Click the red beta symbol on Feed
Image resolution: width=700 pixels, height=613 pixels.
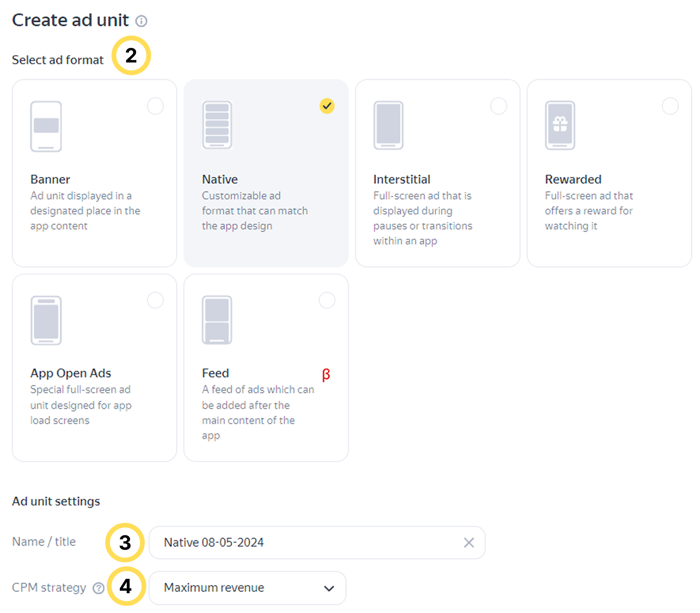[326, 374]
